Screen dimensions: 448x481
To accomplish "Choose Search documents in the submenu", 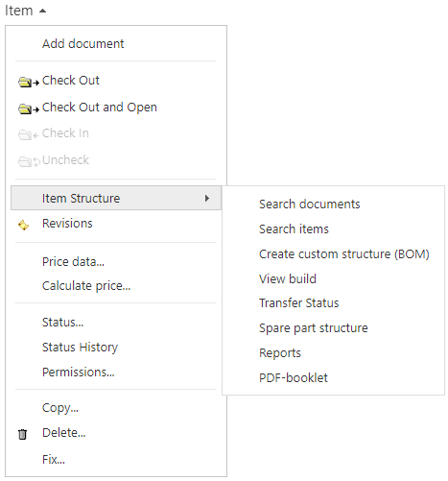I will point(310,204).
